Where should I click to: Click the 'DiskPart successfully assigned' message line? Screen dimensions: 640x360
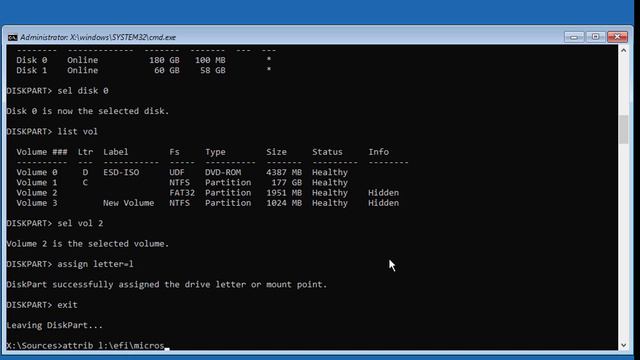pos(167,284)
